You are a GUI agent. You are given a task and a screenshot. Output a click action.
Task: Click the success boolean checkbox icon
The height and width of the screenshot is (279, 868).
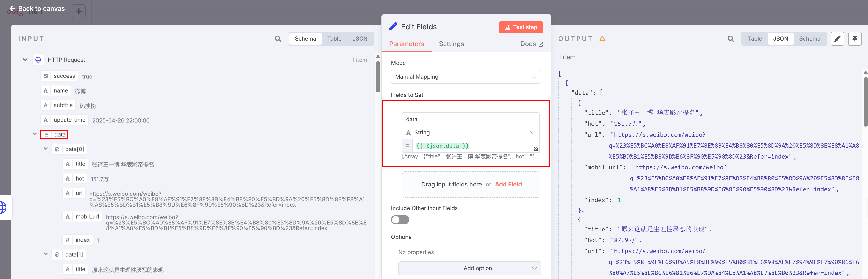pyautogui.click(x=46, y=76)
